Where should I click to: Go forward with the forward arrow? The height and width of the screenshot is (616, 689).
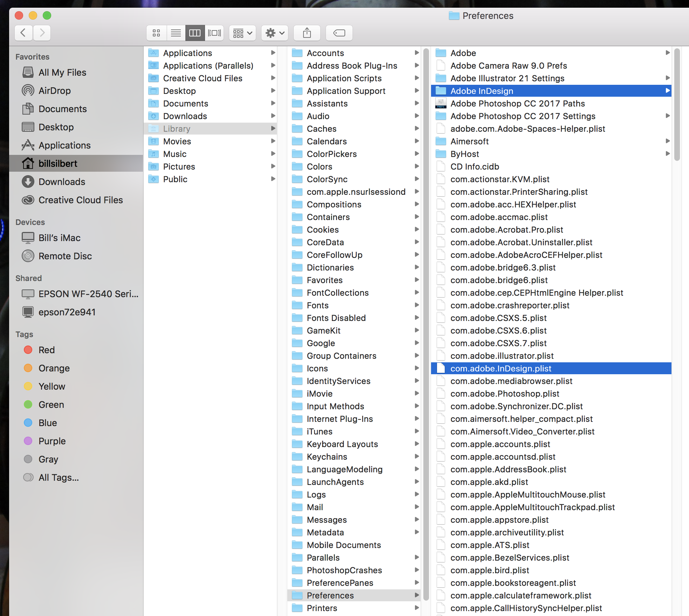(42, 33)
